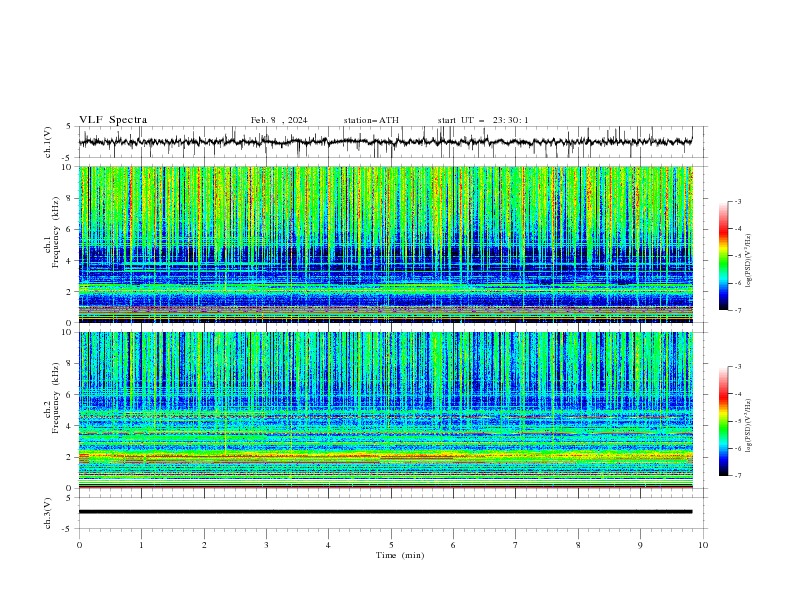The image size is (792, 612).
Task: Click the ch.2 "Frequency (kHz)" axis label
Action: (55, 398)
